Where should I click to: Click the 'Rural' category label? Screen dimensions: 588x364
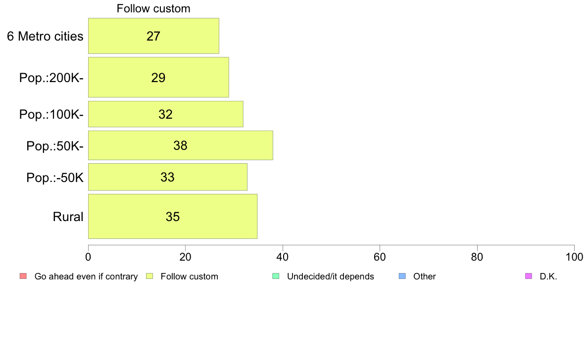(x=68, y=217)
